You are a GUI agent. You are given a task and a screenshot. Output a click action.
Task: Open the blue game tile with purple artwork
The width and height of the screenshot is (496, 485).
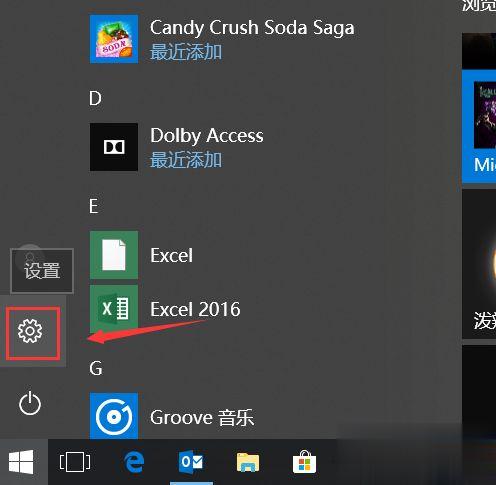click(x=479, y=126)
